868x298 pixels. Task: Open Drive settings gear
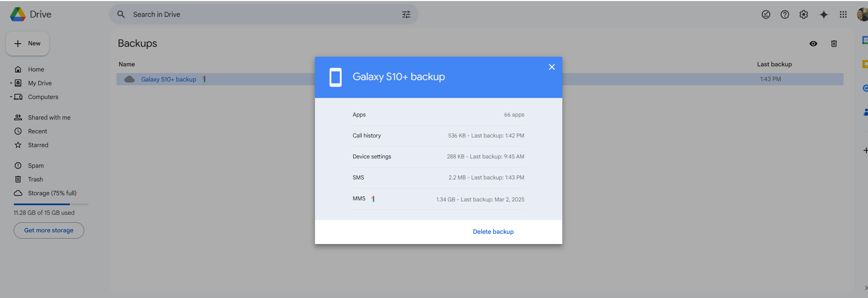click(x=803, y=14)
